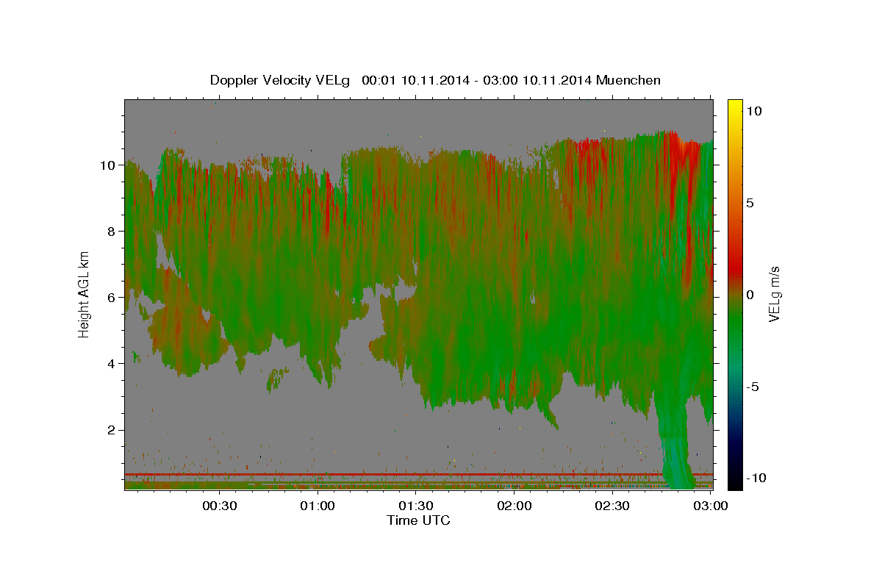Image resolution: width=882 pixels, height=588 pixels.
Task: Click the 03:00 time tick label
Action: [x=710, y=506]
